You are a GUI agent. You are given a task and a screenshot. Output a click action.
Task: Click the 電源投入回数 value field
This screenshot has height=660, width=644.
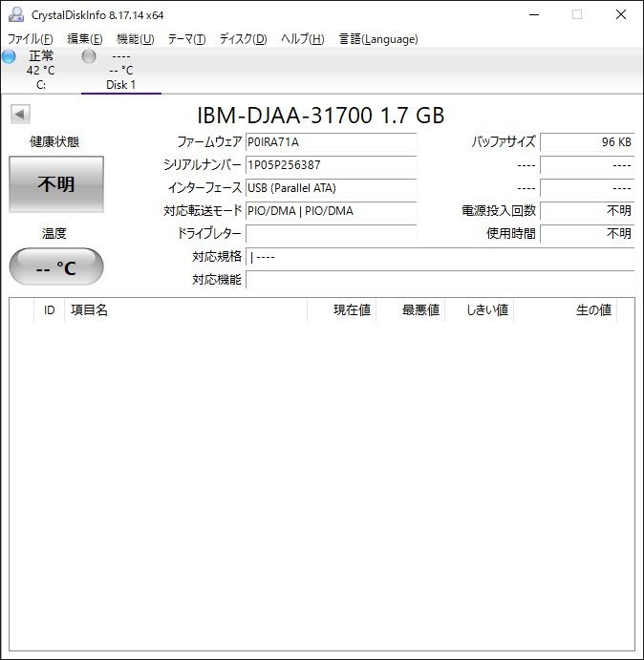click(587, 210)
